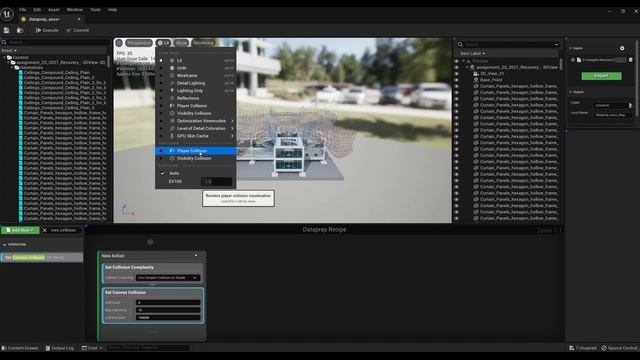Screen dimensions: 640x360
Task: Click the green Import button
Action: (601, 76)
